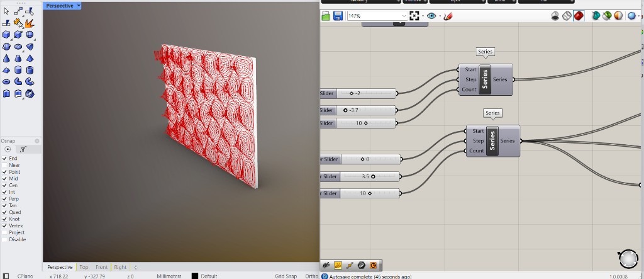The image size is (644, 279).
Task: Select the Sphere tool icon
Action: (x=30, y=35)
